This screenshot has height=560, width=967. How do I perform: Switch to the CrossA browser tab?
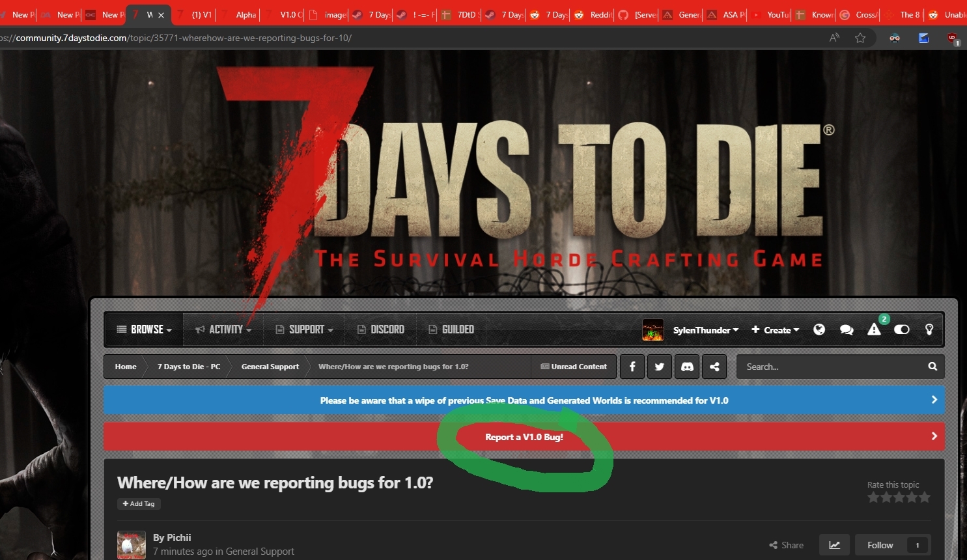(x=859, y=15)
